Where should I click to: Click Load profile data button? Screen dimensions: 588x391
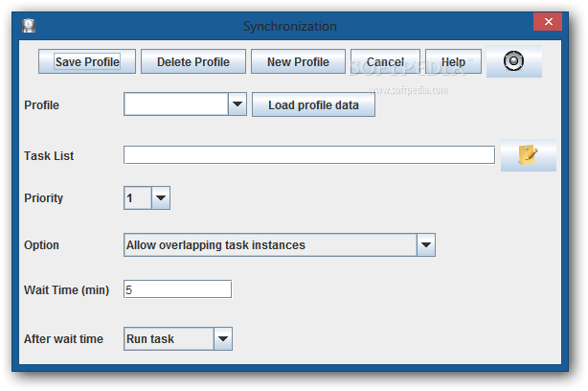pyautogui.click(x=313, y=104)
